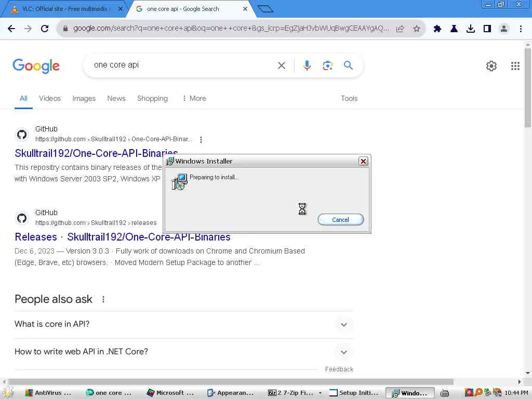Click inside the Google search input field
This screenshot has width=532, height=399.
(x=183, y=65)
